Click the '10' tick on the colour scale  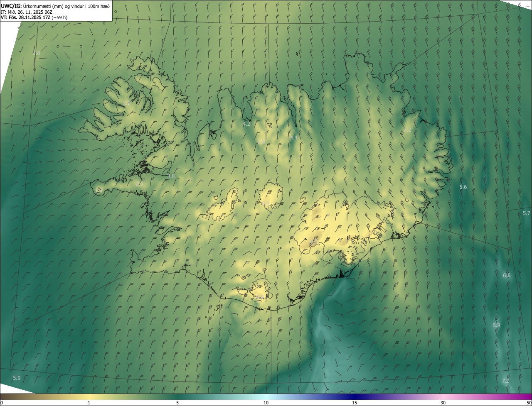[x=266, y=403]
